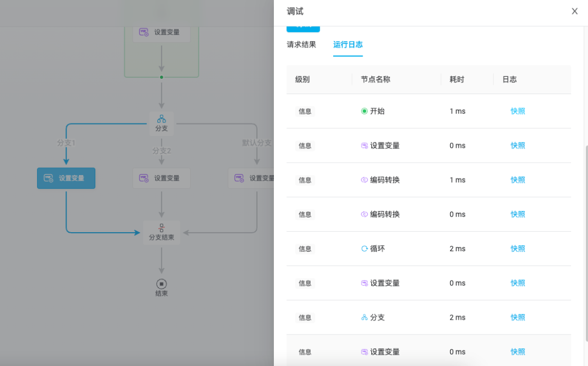Click the 1 ms value in the 开始 row
This screenshot has width=588, height=366.
(457, 111)
